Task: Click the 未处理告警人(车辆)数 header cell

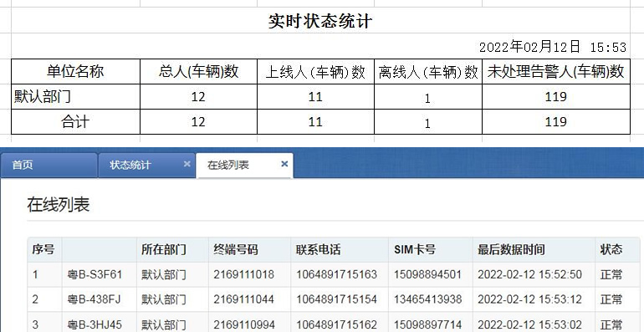Action: pyautogui.click(x=556, y=71)
